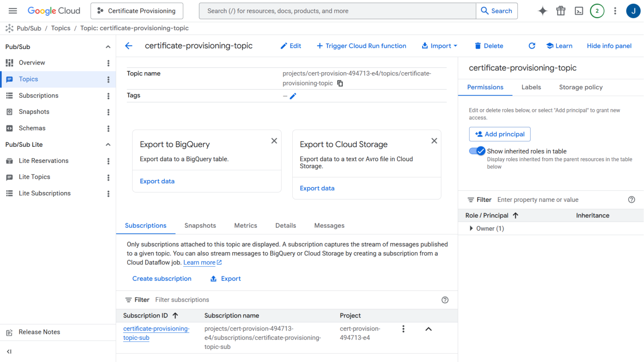Focus the top search resources field
Viewport: 644px width, 362px height.
338,11
